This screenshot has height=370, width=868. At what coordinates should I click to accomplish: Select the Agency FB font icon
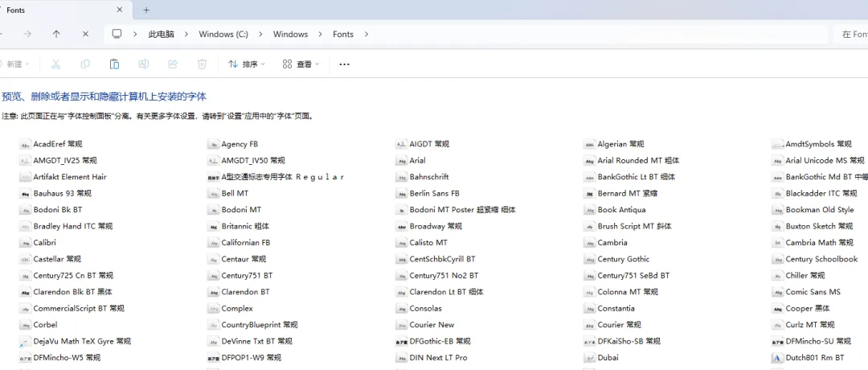click(213, 145)
